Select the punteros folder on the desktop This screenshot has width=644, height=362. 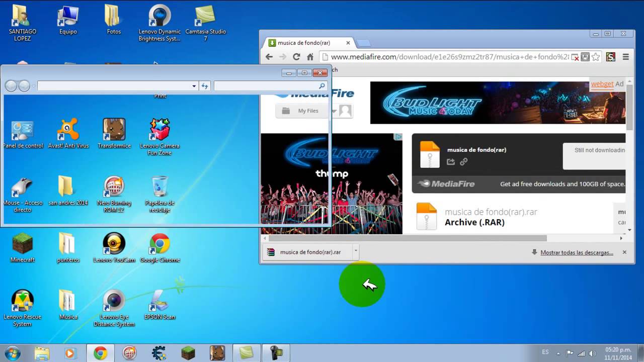point(68,248)
